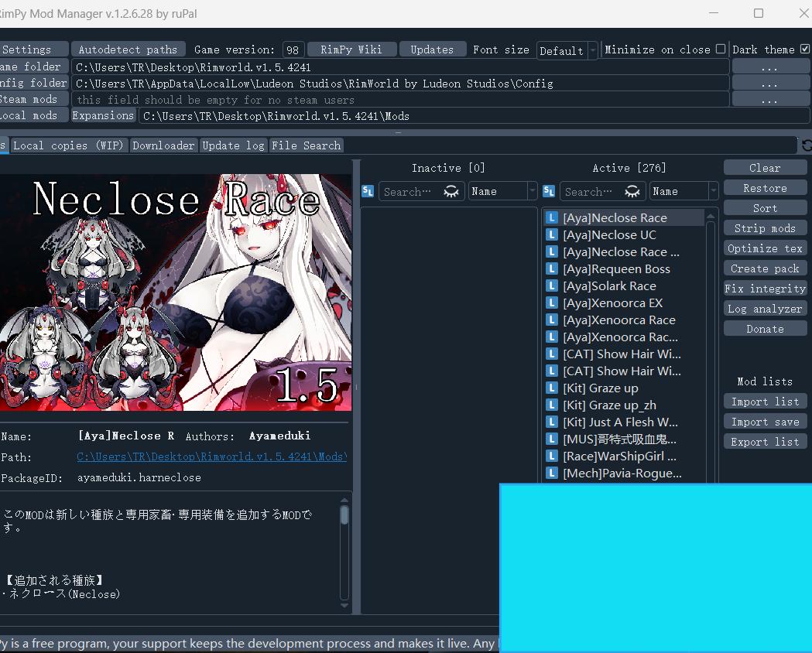Click the L icon of [Mech]Pavia-Rogue

(552, 473)
